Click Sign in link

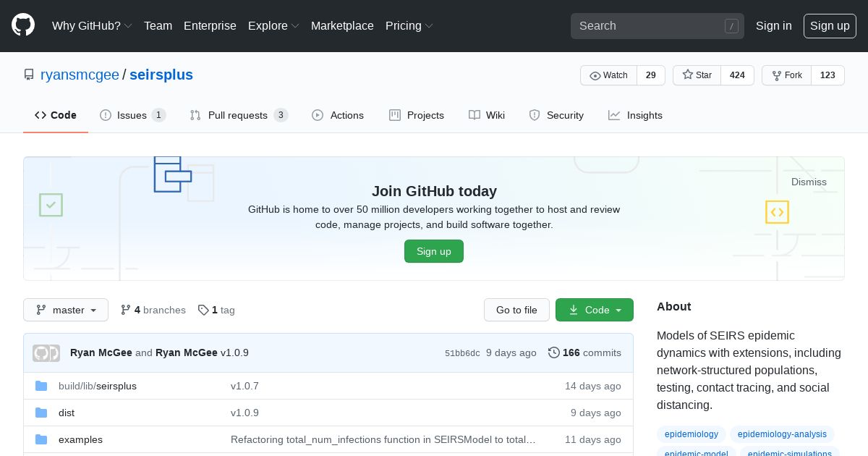coord(774,25)
